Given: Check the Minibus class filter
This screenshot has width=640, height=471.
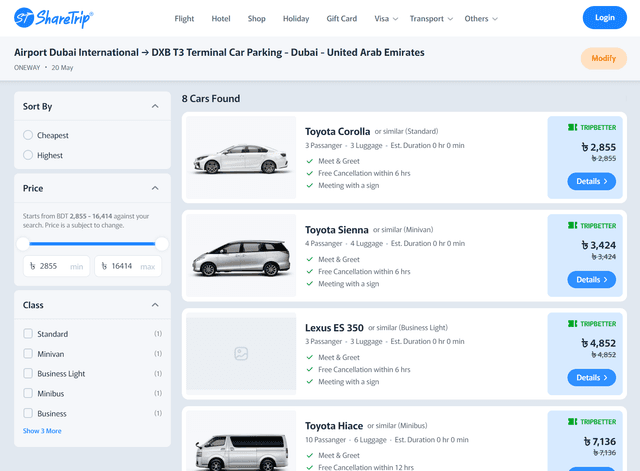Looking at the screenshot, I should pos(28,393).
